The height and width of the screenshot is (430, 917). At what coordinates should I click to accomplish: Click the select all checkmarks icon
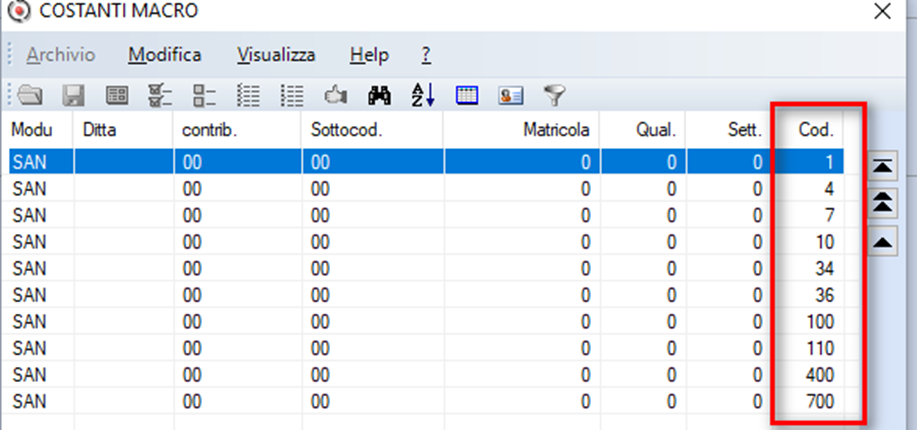pos(160,95)
